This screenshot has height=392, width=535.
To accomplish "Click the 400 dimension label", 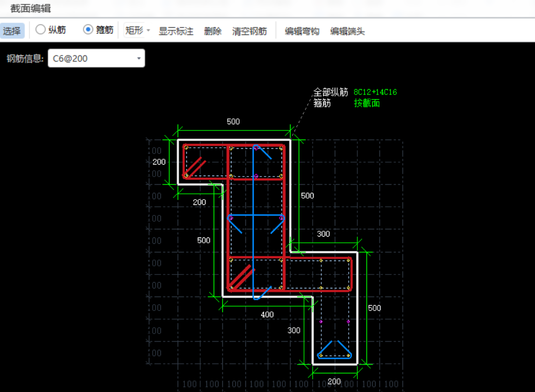I will pyautogui.click(x=267, y=314).
